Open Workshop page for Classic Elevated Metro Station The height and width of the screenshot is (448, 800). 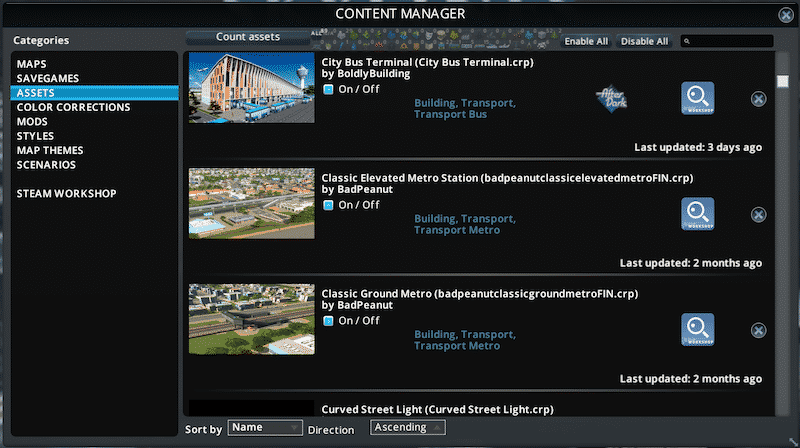(697, 215)
